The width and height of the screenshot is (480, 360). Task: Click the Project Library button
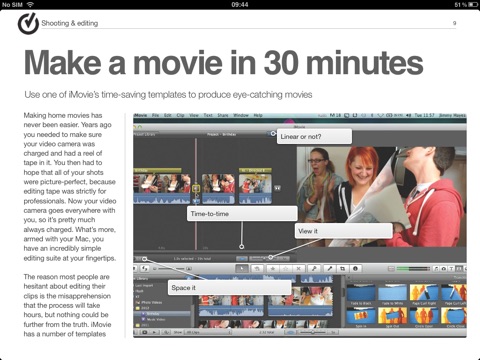144,134
